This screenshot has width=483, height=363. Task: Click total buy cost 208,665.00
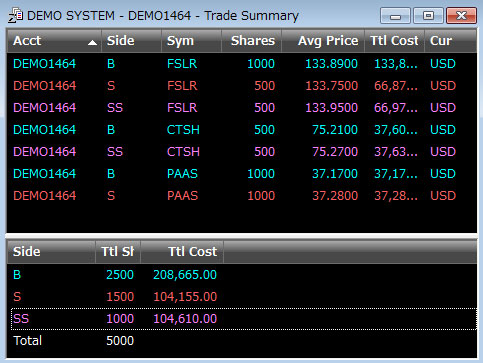click(185, 275)
